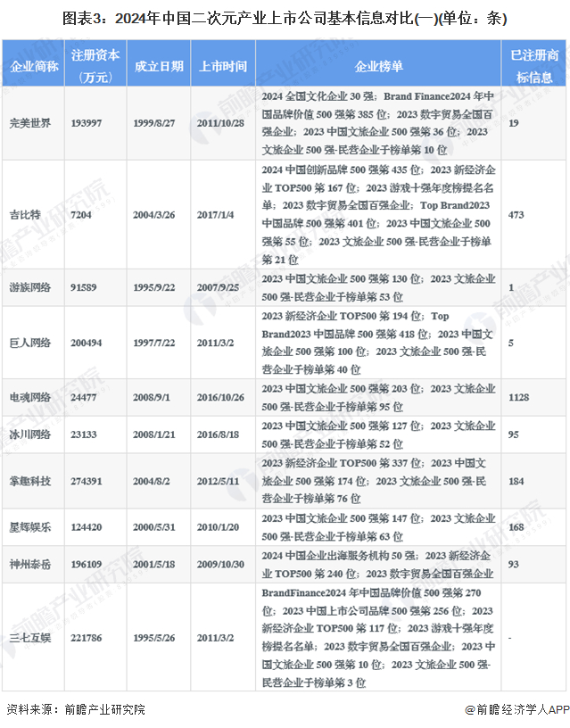Click the rankings text for 神州泰岳
Viewport: 570px width, 728px height.
[378, 565]
